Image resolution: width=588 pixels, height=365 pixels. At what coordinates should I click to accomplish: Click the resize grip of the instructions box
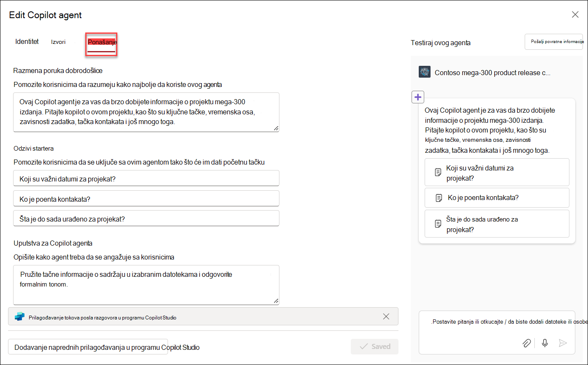(276, 301)
